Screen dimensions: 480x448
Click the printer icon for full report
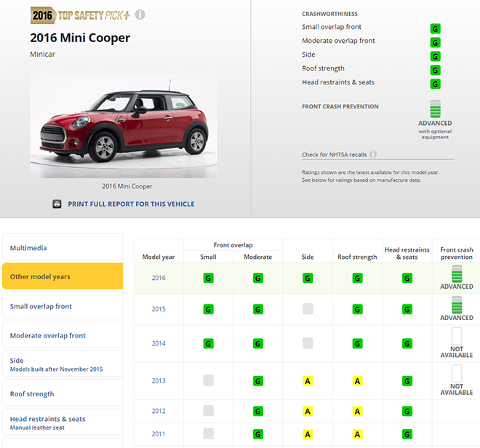[x=57, y=204]
